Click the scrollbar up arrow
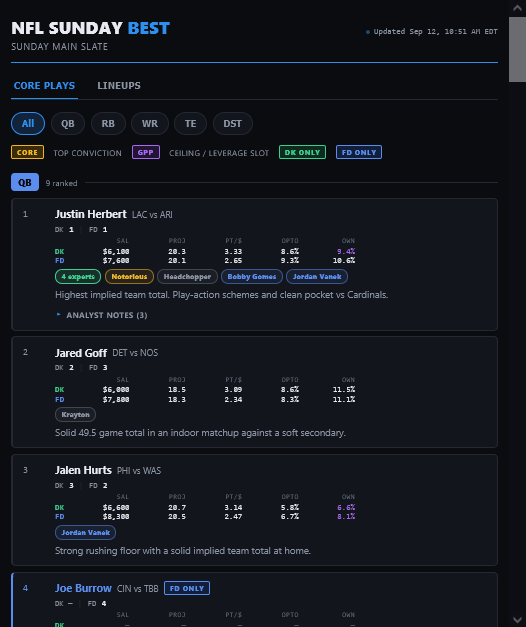 (x=517, y=8)
